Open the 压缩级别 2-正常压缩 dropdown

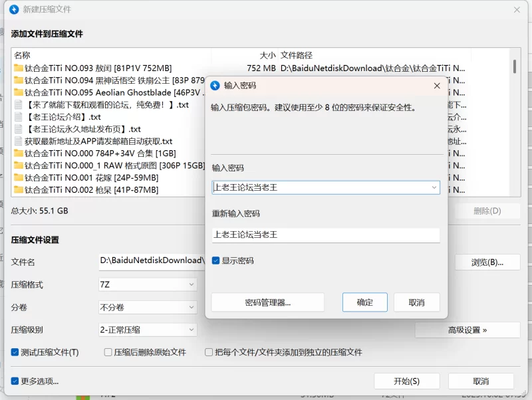click(148, 330)
